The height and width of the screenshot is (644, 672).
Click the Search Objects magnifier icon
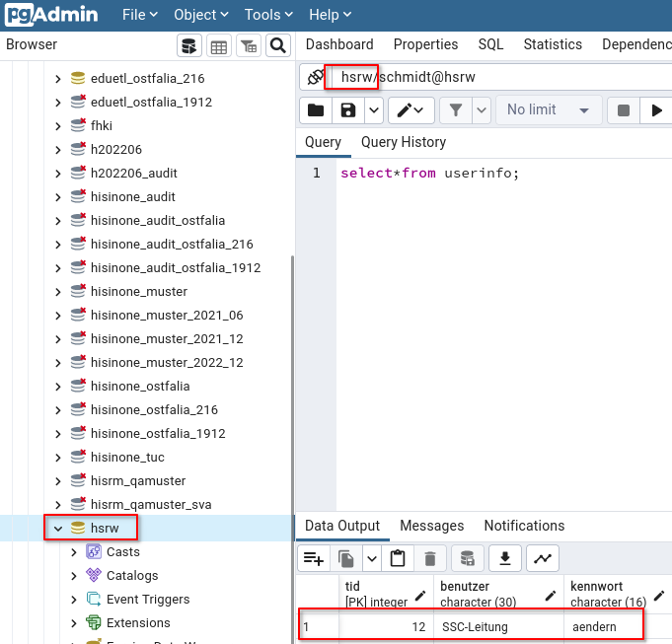coord(278,45)
